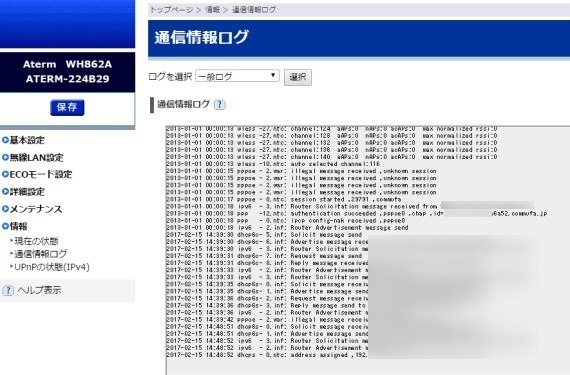Click the blue arrow icon beside ECOモード設定
570x375 pixels.
[x=5, y=174]
